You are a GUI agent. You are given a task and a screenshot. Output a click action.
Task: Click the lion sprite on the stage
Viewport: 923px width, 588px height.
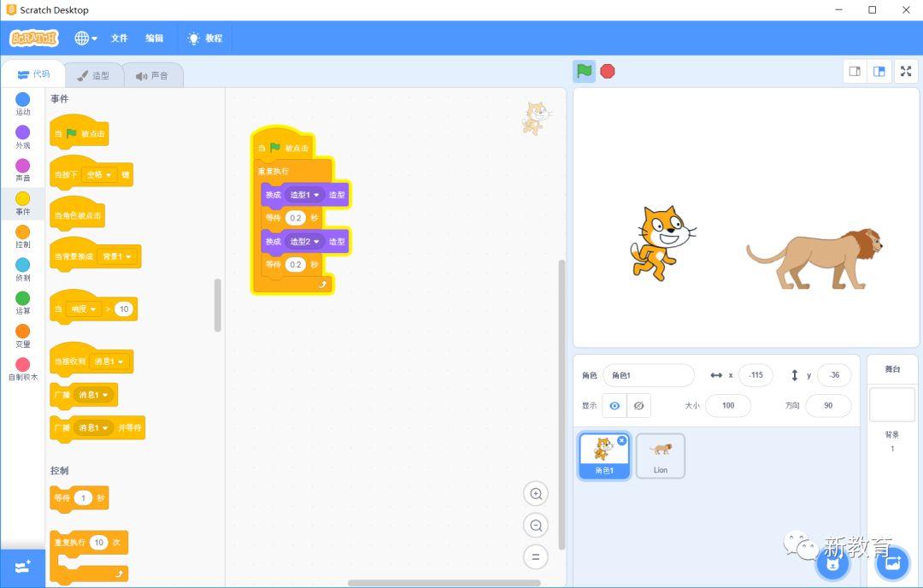(x=815, y=259)
